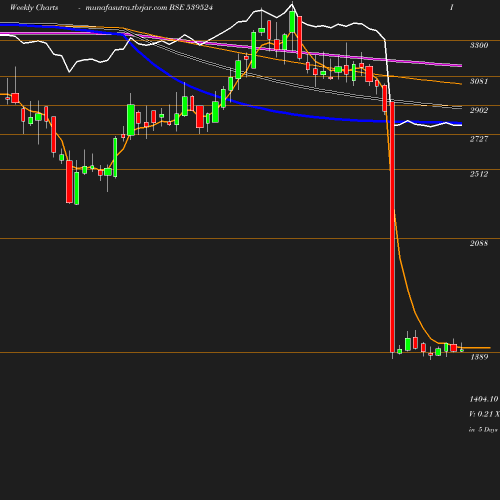Click the 2512 price level label
The image size is (500, 500).
coord(479,174)
